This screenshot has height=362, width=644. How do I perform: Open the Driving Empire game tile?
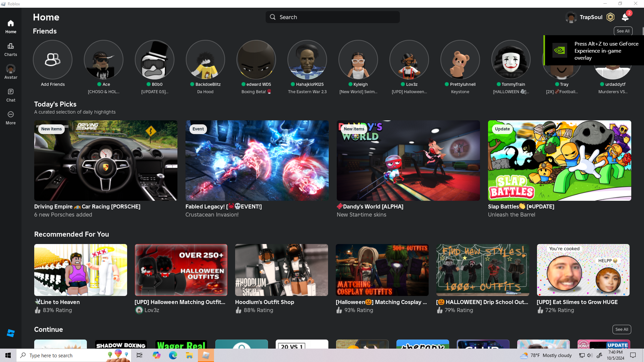tap(106, 161)
